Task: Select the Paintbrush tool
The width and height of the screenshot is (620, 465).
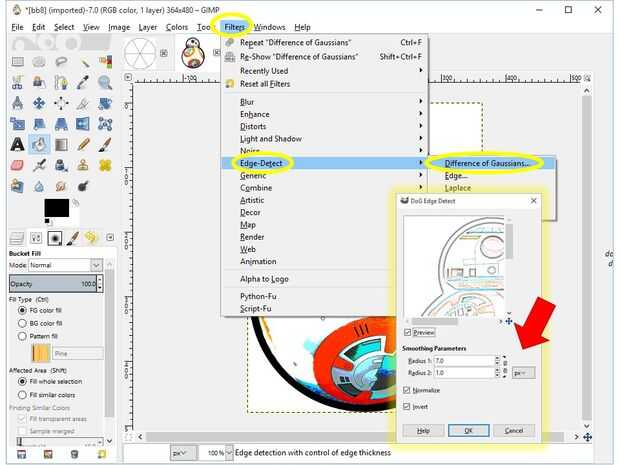Action: (x=105, y=144)
